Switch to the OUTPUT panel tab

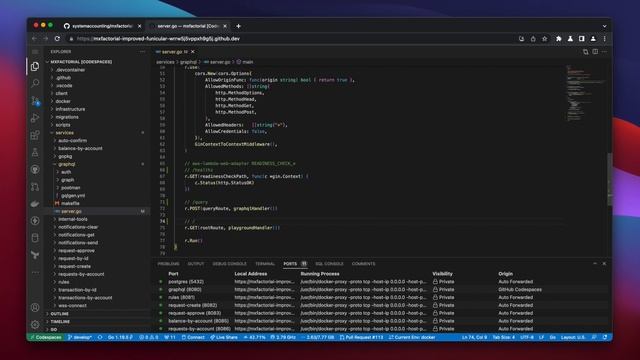(x=196, y=264)
